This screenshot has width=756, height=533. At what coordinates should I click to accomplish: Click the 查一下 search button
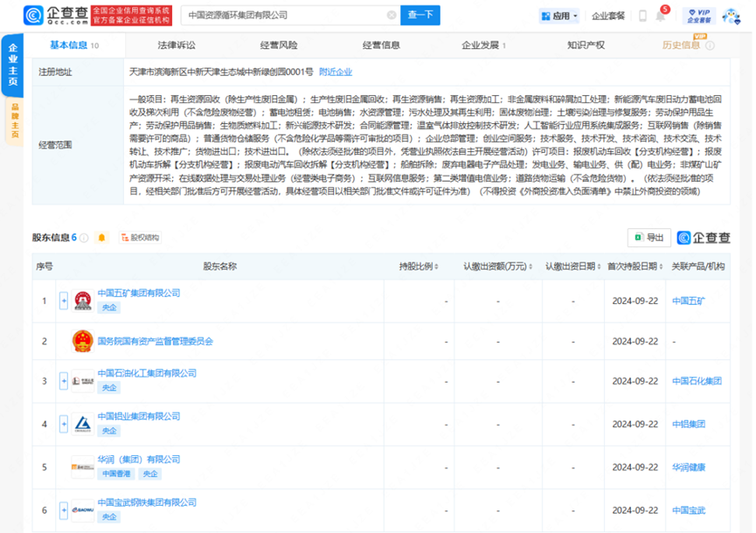[420, 16]
